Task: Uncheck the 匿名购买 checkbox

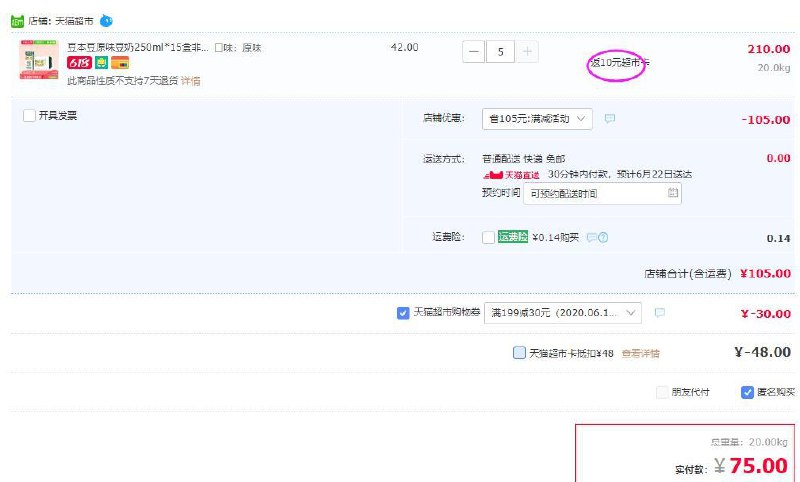Action: [747, 392]
